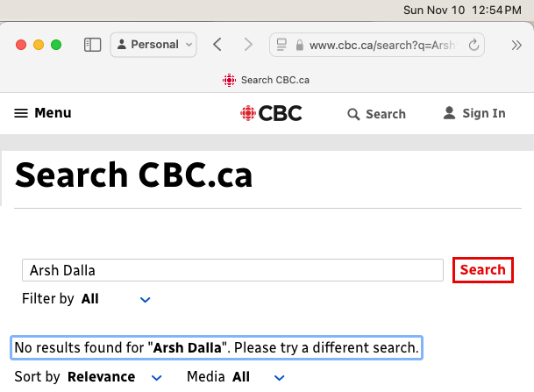Show more toolbar items via double chevron
Image resolution: width=534 pixels, height=392 pixels.
[x=515, y=45]
